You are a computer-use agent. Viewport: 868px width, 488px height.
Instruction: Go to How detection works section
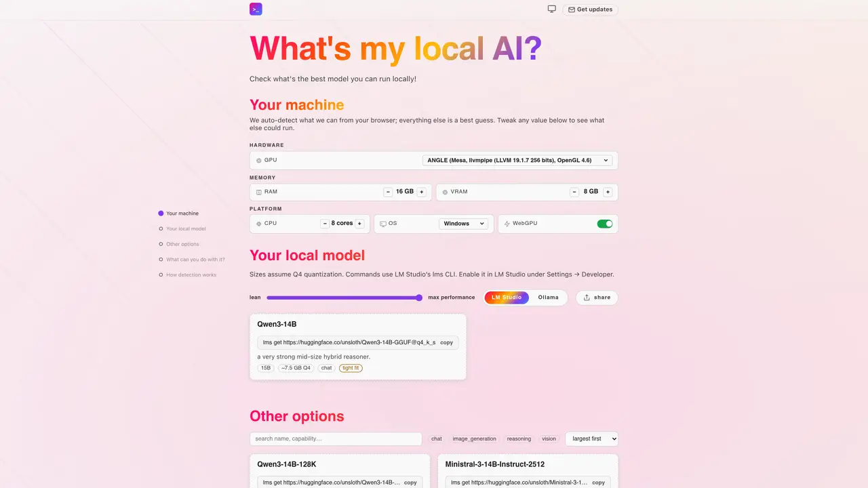(x=191, y=275)
